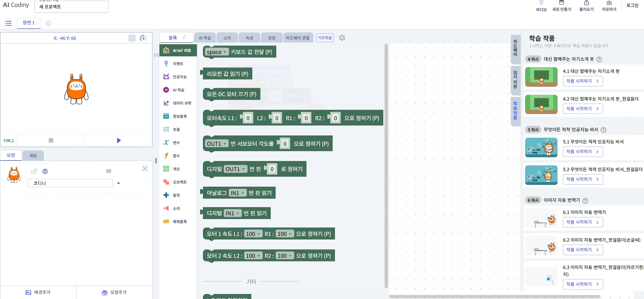Collapse the stage panel with the arrow
This screenshot has width=644, height=299.
tap(156, 55)
